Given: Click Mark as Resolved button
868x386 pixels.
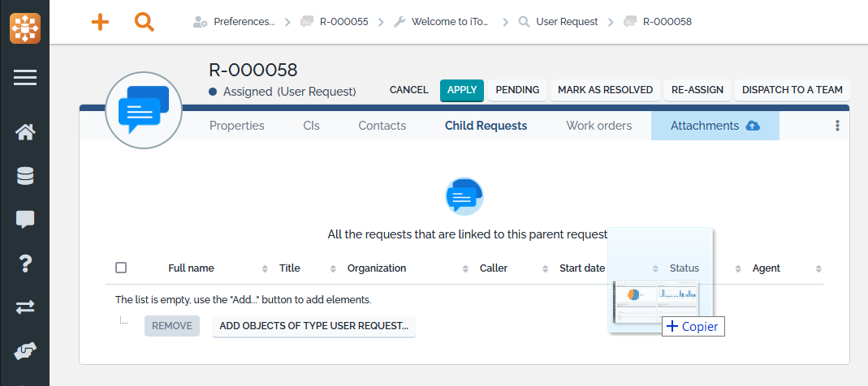Looking at the screenshot, I should point(605,90).
